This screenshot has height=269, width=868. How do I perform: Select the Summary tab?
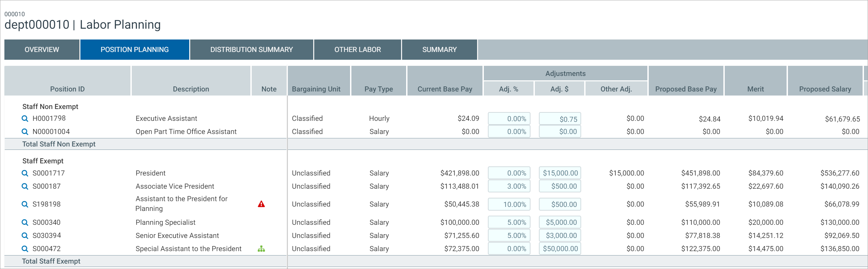click(439, 50)
